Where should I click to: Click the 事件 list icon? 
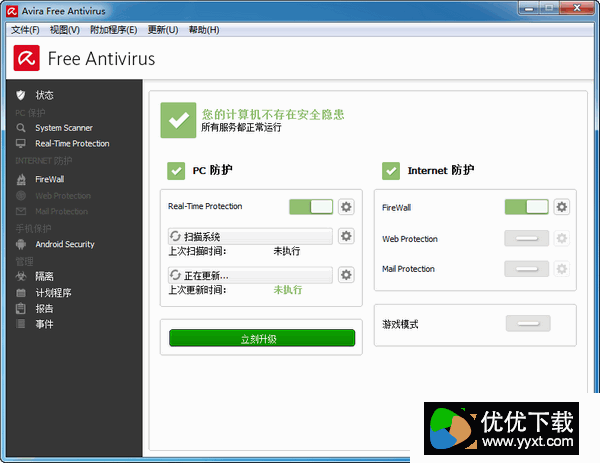[21, 324]
